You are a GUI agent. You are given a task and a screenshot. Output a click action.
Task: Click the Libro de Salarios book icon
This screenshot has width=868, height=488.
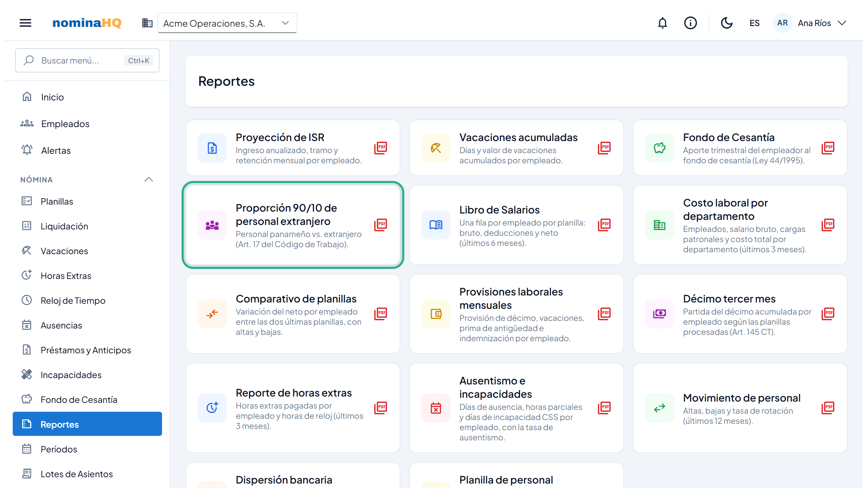436,225
